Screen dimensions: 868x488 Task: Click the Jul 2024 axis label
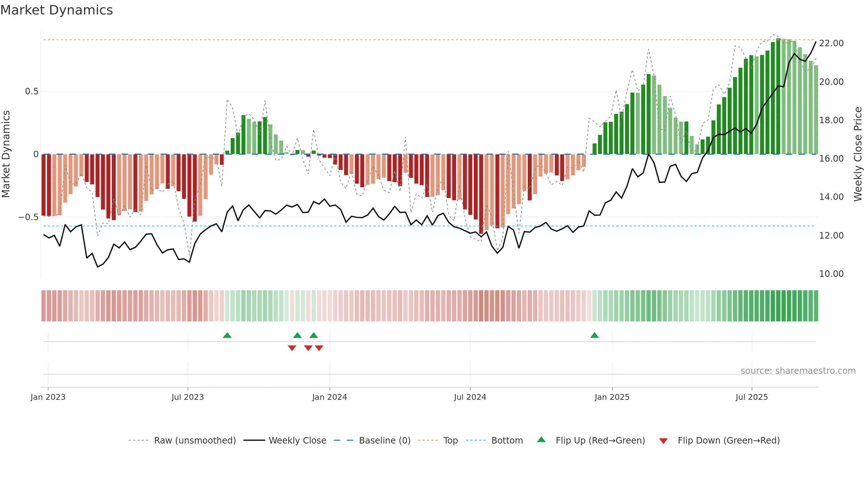470,397
